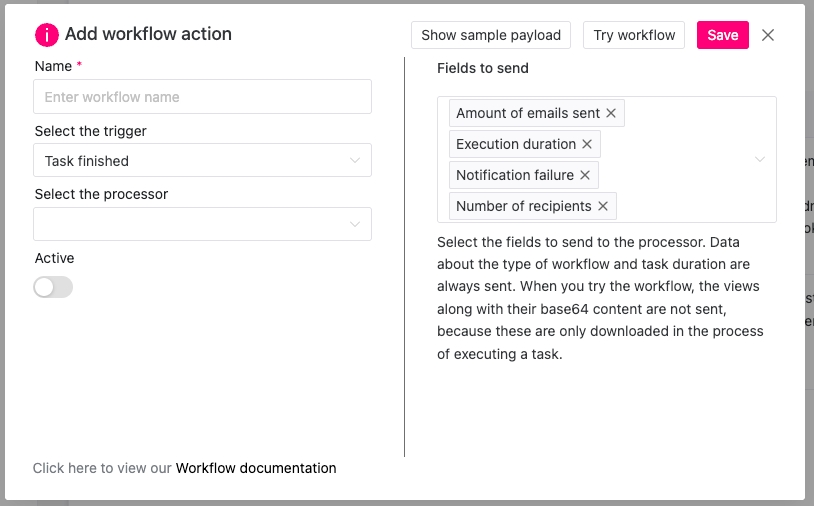
Task: Expand the empty processor dropdown
Action: (x=202, y=224)
